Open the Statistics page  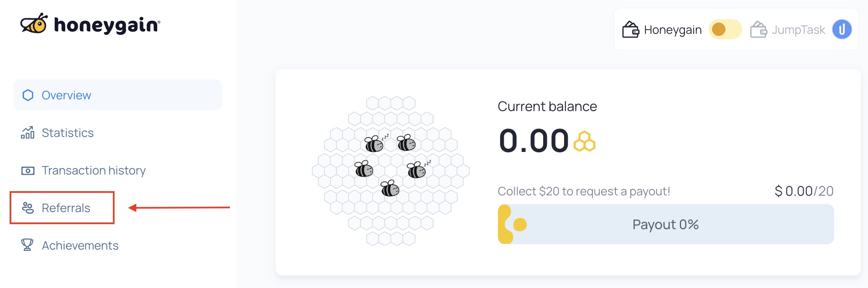click(x=67, y=133)
